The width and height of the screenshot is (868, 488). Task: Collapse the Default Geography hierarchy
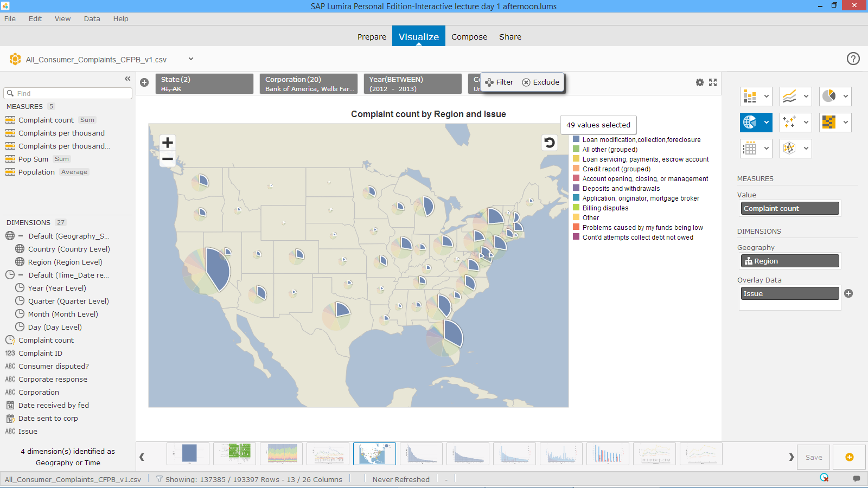[21, 236]
